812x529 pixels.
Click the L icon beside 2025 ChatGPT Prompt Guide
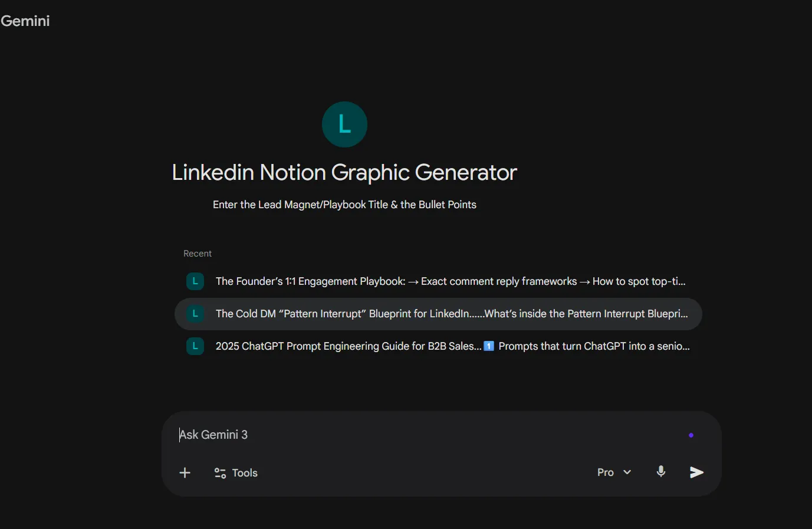coord(195,346)
